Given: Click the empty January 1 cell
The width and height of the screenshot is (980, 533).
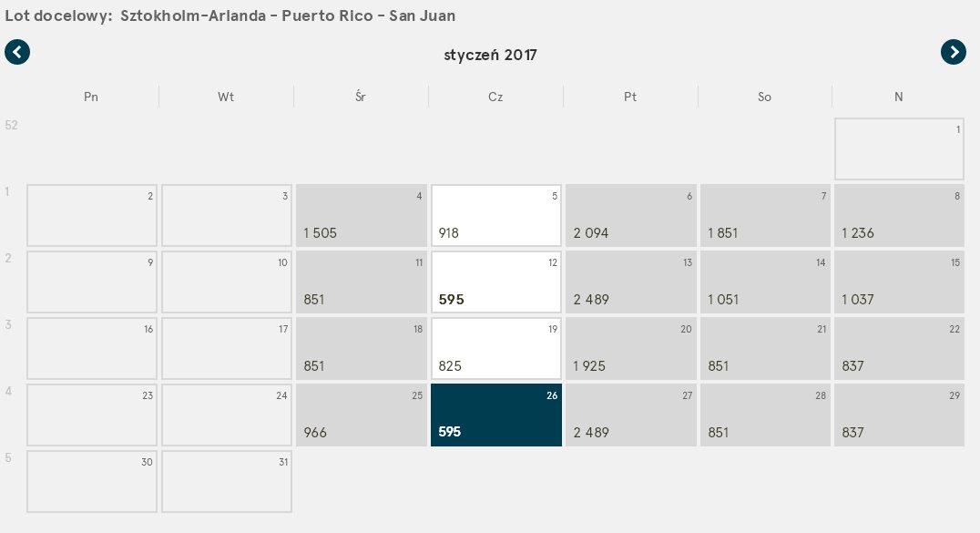Looking at the screenshot, I should point(899,149).
